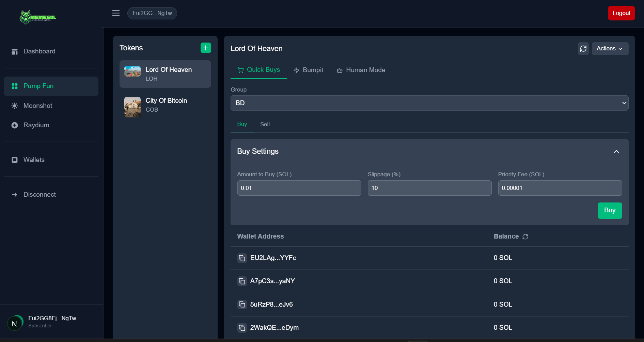The height and width of the screenshot is (342, 644).
Task: Click 0 SOL balance of EU2LAg...YYFc
Action: [x=503, y=258]
